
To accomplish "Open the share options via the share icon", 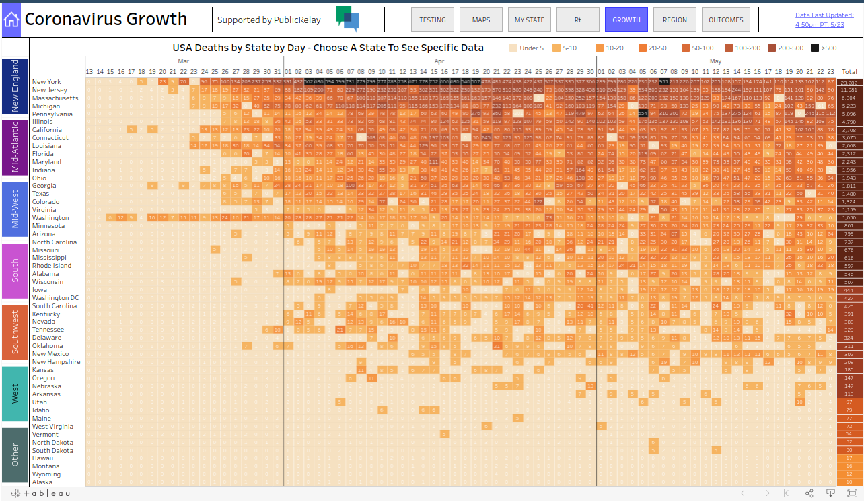I will coord(808,493).
